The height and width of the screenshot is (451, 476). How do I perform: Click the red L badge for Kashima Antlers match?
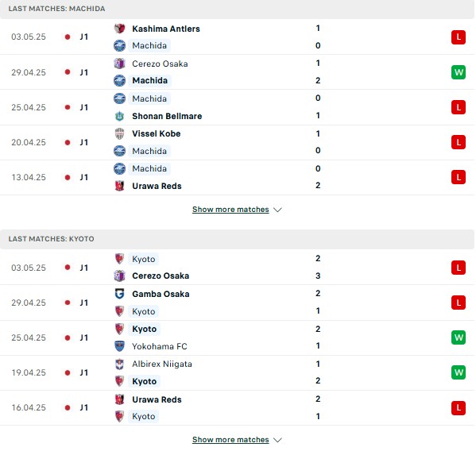click(x=459, y=37)
